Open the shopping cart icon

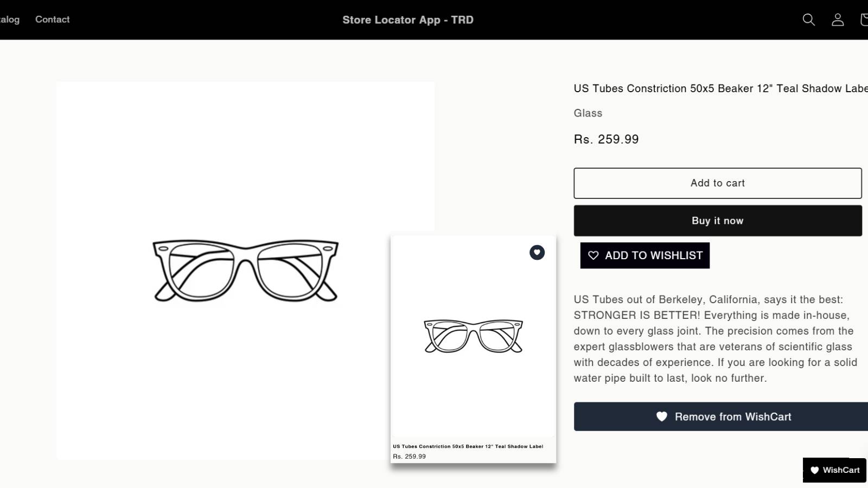[864, 20]
